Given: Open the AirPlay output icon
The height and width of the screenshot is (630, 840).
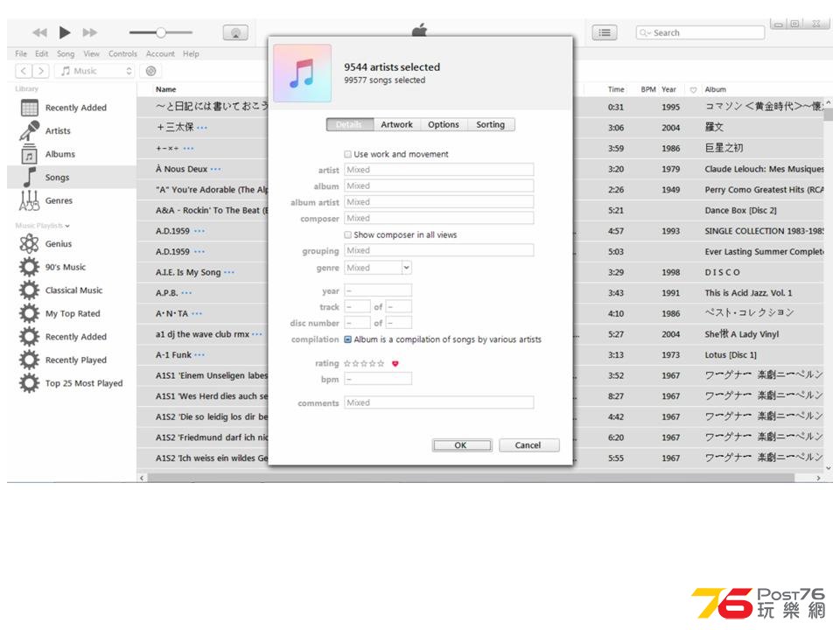Looking at the screenshot, I should pos(235,32).
